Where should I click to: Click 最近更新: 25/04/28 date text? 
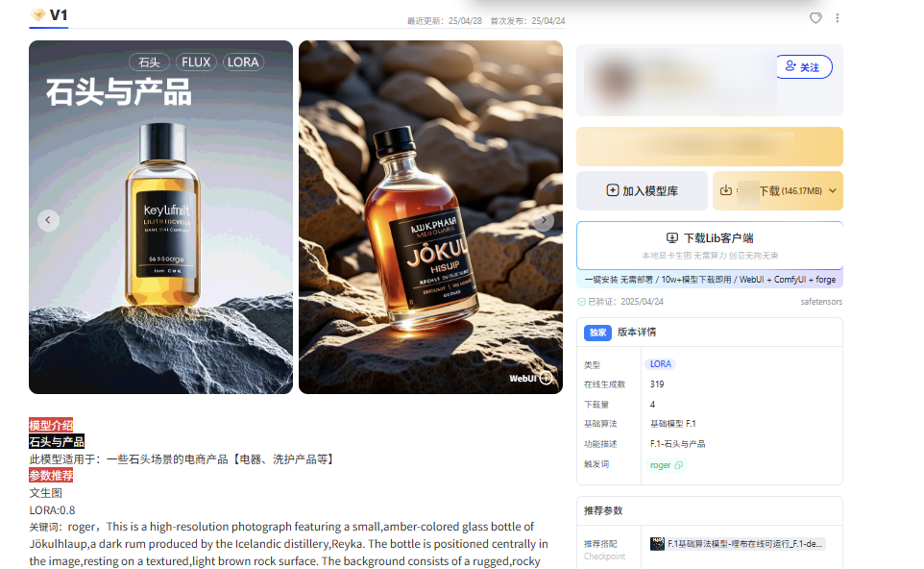[x=445, y=20]
